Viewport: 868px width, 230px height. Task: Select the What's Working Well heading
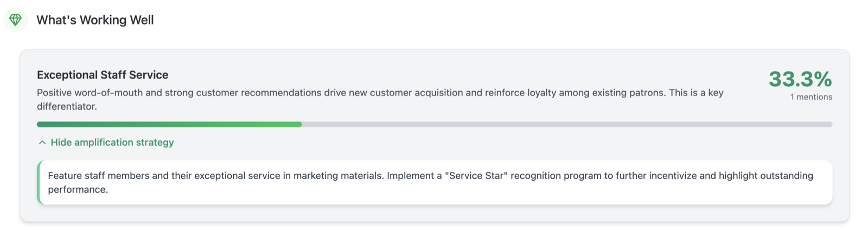click(95, 20)
